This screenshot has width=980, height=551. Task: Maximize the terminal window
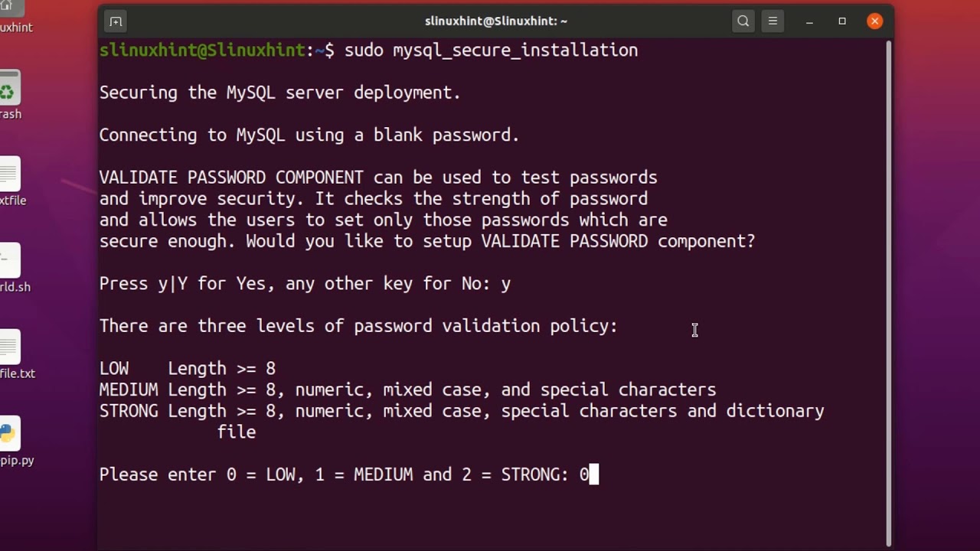842,21
